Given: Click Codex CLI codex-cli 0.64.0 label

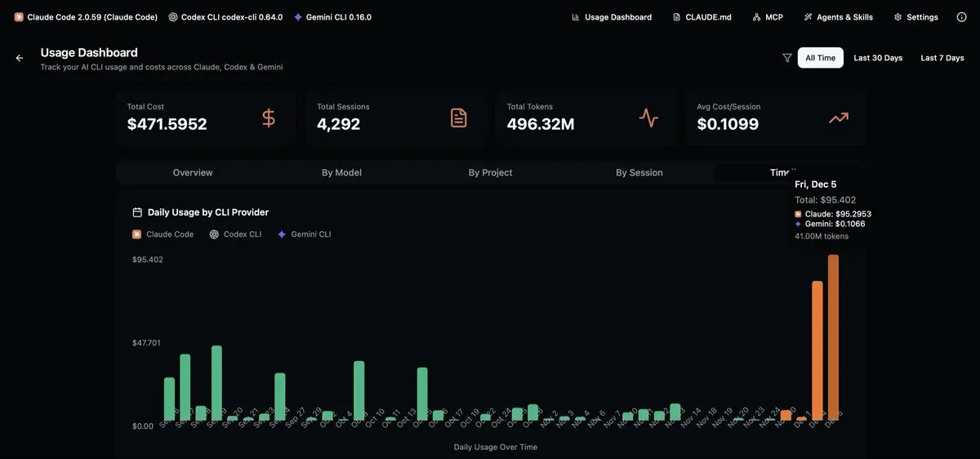Looking at the screenshot, I should pos(232,17).
